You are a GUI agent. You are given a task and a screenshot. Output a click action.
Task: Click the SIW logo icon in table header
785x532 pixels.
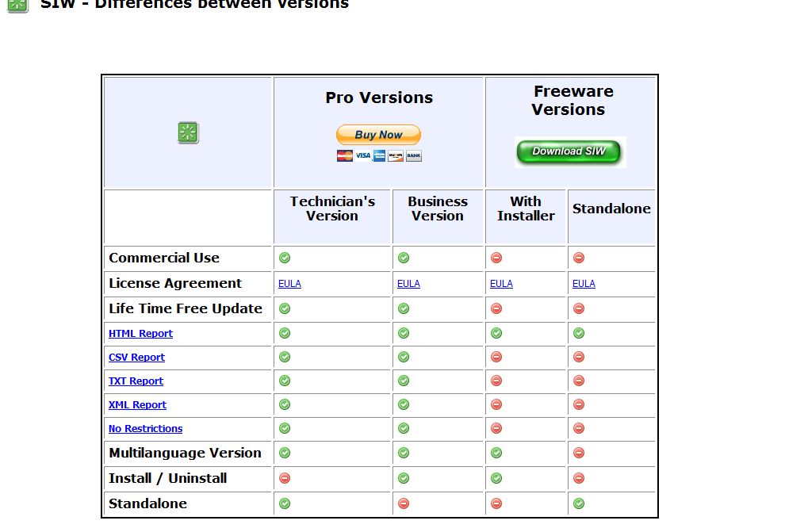click(x=188, y=133)
